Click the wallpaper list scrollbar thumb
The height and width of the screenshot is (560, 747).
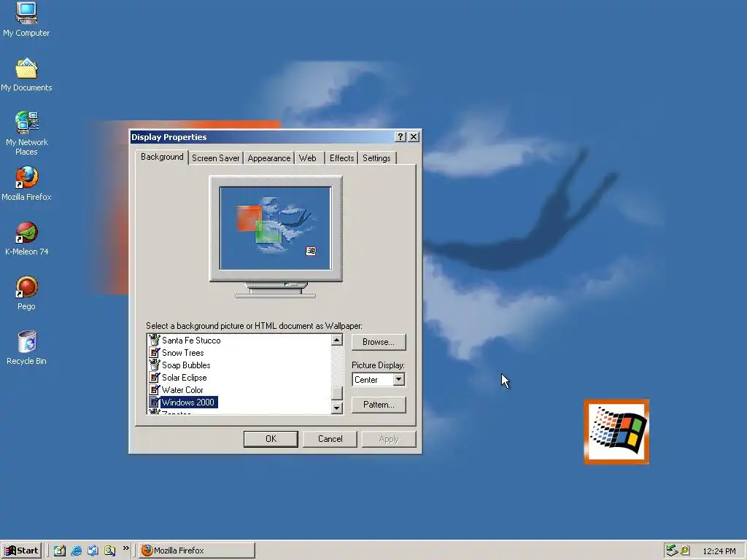[337, 393]
